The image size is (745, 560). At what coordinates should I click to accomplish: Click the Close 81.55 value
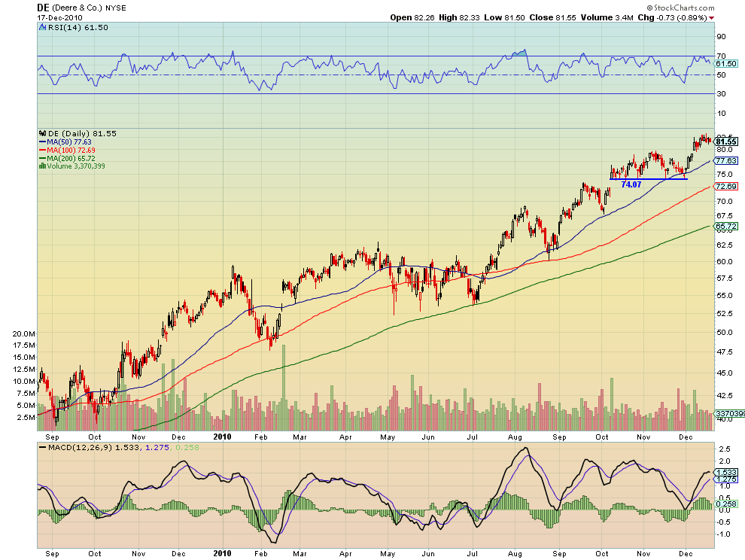(x=552, y=17)
